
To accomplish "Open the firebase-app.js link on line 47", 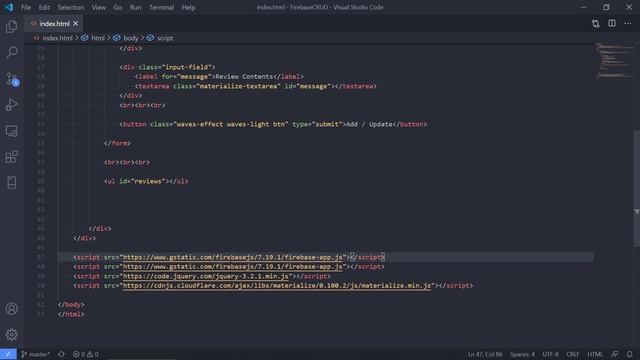I will coord(232,257).
